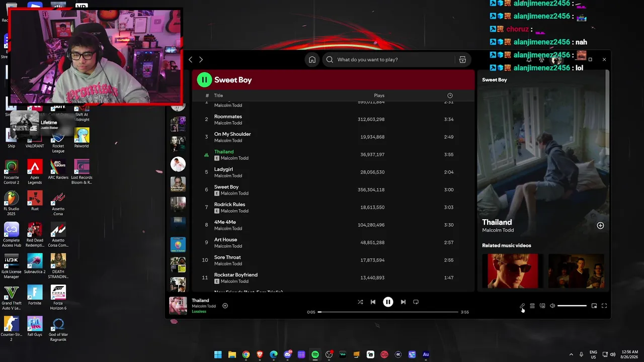
Task: Go back in Spotify navigation
Action: pyautogui.click(x=190, y=59)
